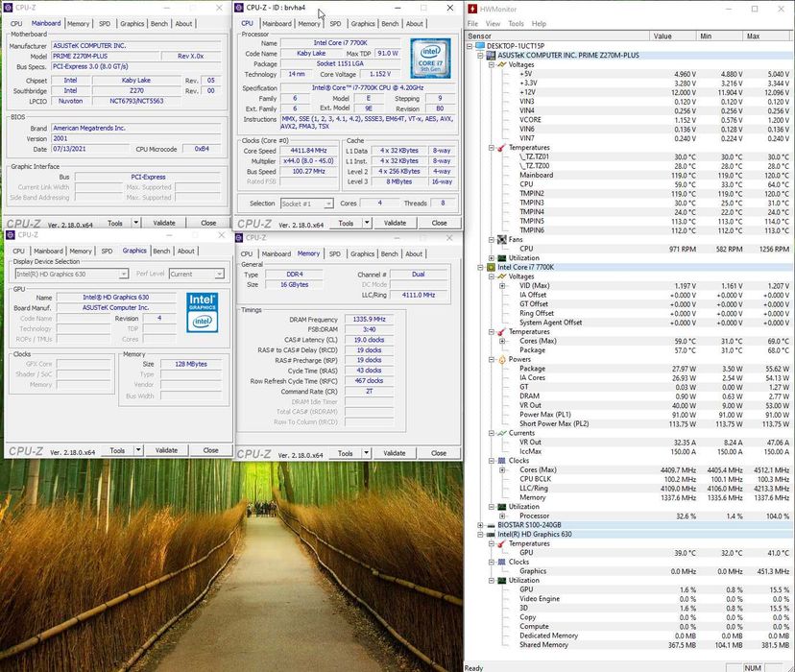The width and height of the screenshot is (795, 672).
Task: Expand the Processor utilization entry
Action: tap(502, 516)
